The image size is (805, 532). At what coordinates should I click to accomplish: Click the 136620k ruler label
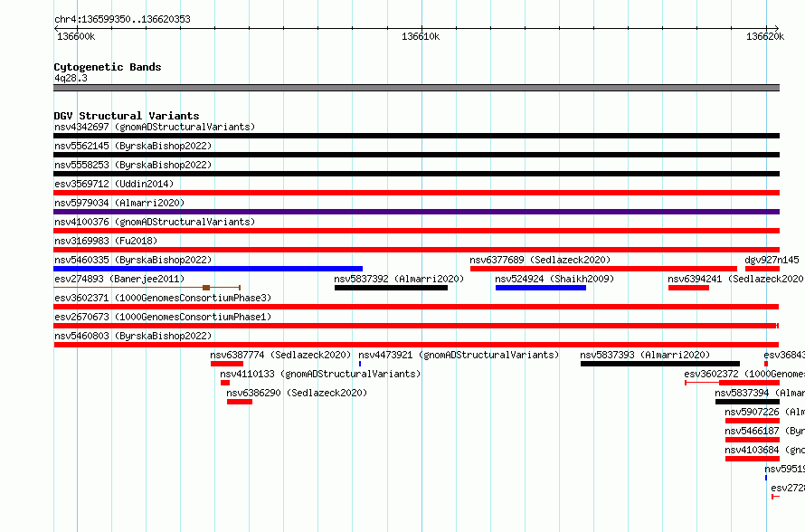pos(765,36)
